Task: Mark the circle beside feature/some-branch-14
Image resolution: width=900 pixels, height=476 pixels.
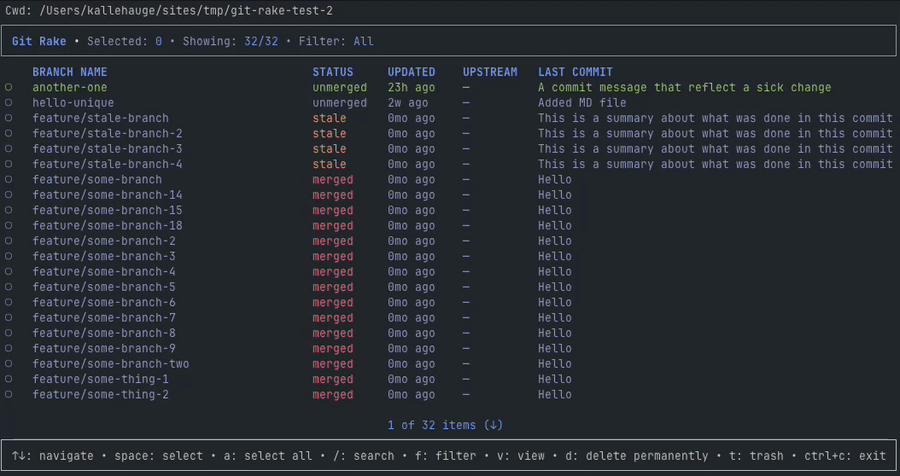Action: coord(9,195)
